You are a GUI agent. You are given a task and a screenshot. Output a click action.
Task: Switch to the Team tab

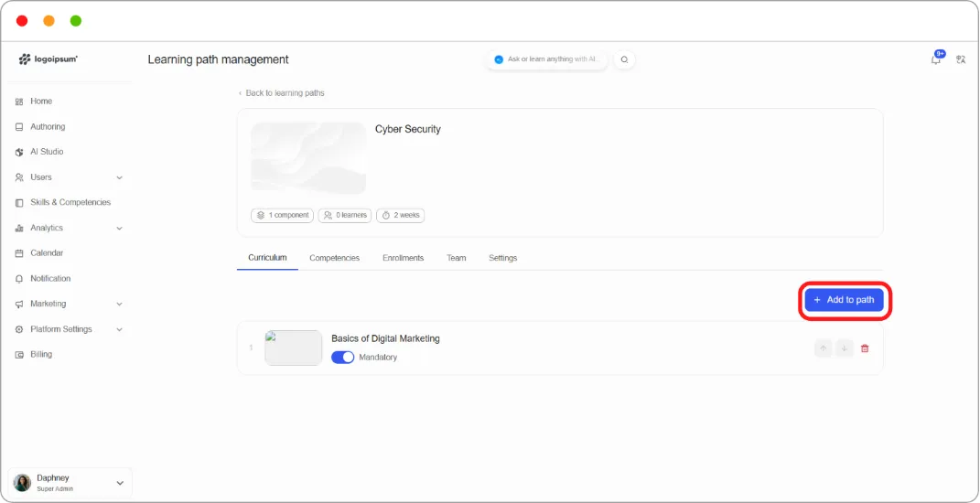[x=457, y=257]
